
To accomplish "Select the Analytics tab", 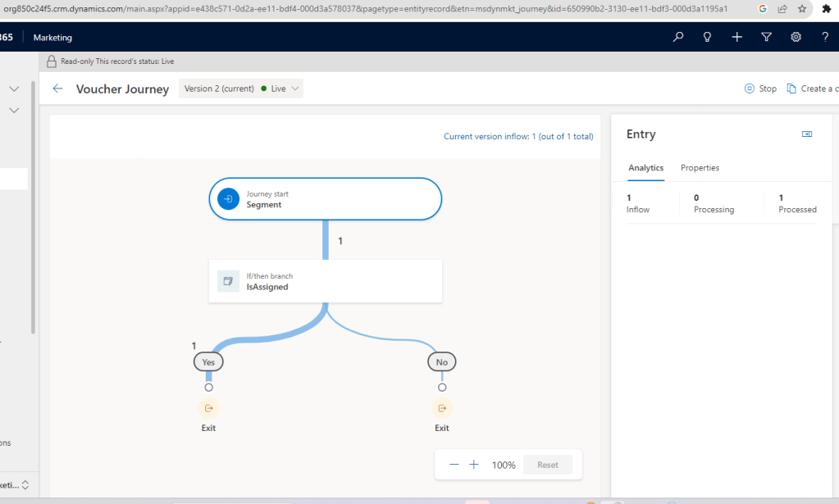I will [645, 168].
